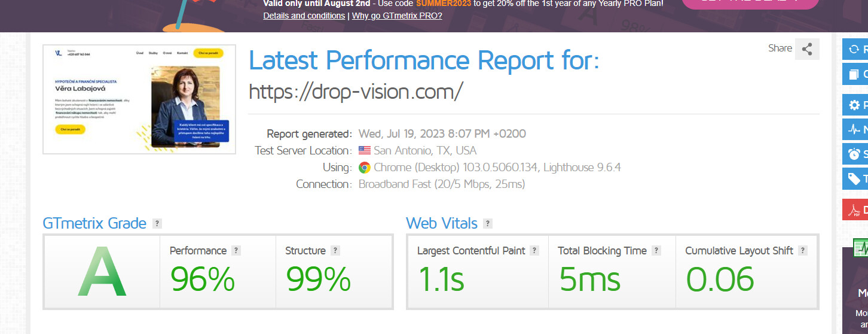The height and width of the screenshot is (334, 868).
Task: Open help for Total Blocking Time
Action: (656, 251)
